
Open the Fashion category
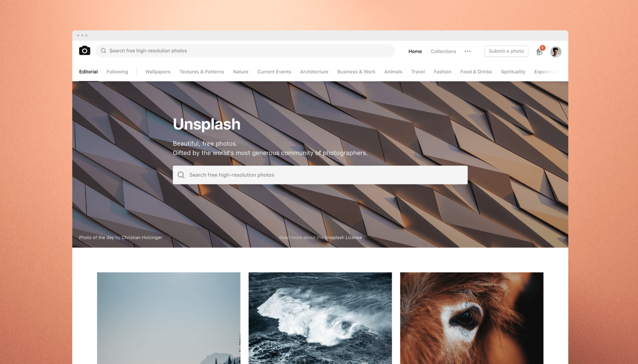(x=442, y=72)
